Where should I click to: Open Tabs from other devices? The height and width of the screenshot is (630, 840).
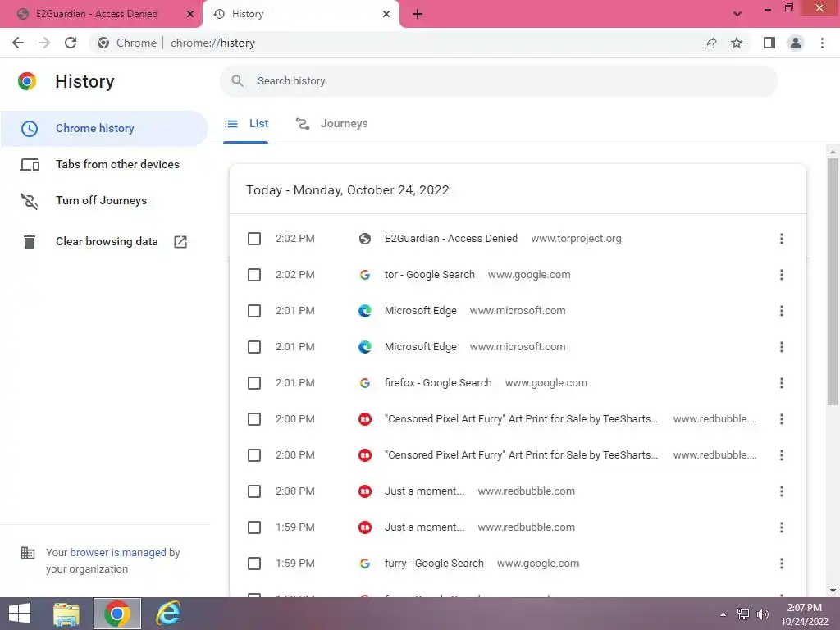104,164
